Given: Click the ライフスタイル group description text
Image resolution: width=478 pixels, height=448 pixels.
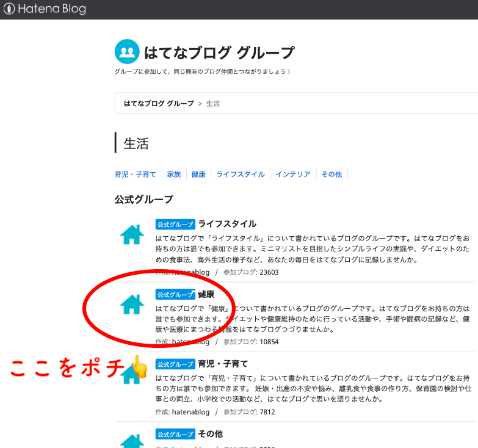Looking at the screenshot, I should pyautogui.click(x=313, y=248).
